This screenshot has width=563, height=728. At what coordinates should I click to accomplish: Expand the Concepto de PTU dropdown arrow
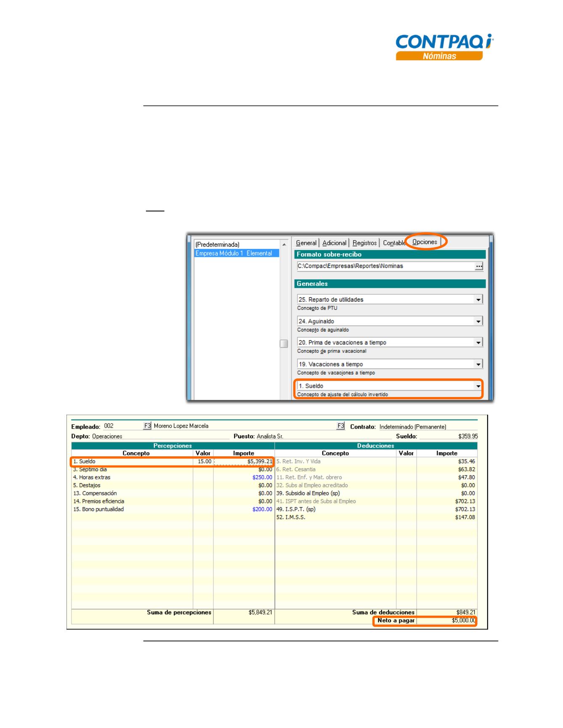478,299
